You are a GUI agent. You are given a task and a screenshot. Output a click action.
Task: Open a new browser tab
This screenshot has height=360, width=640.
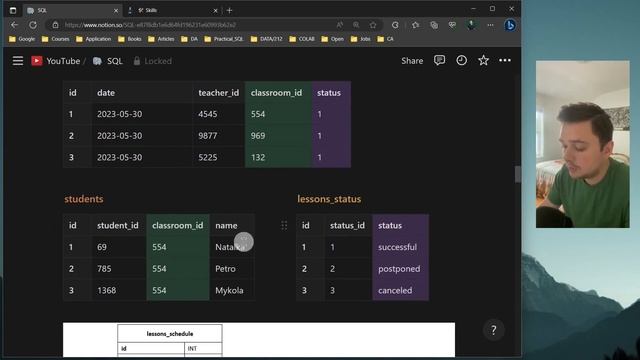[x=229, y=10]
